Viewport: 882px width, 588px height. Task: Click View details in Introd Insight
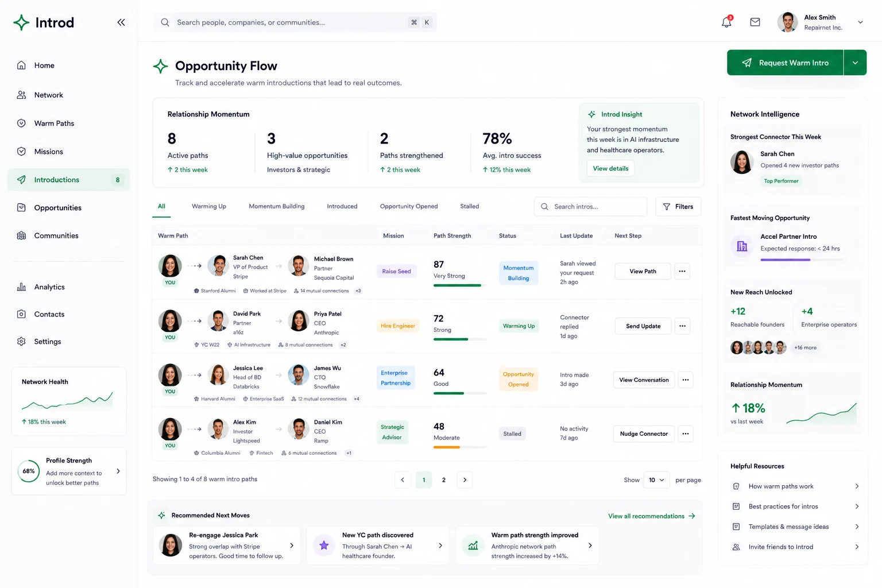(x=610, y=169)
